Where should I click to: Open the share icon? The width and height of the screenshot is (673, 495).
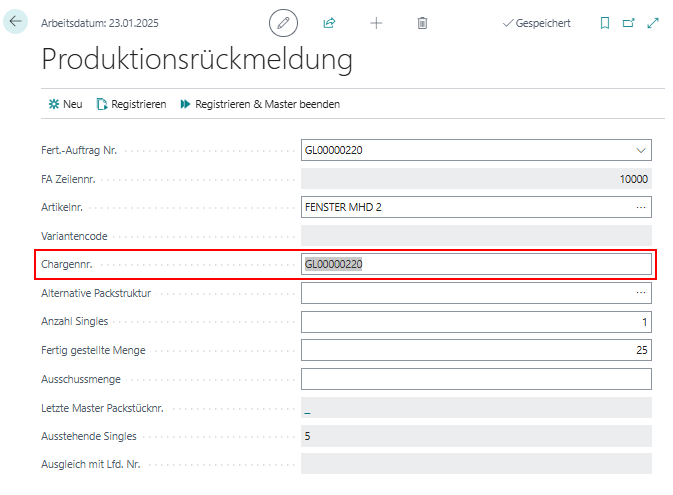[329, 22]
